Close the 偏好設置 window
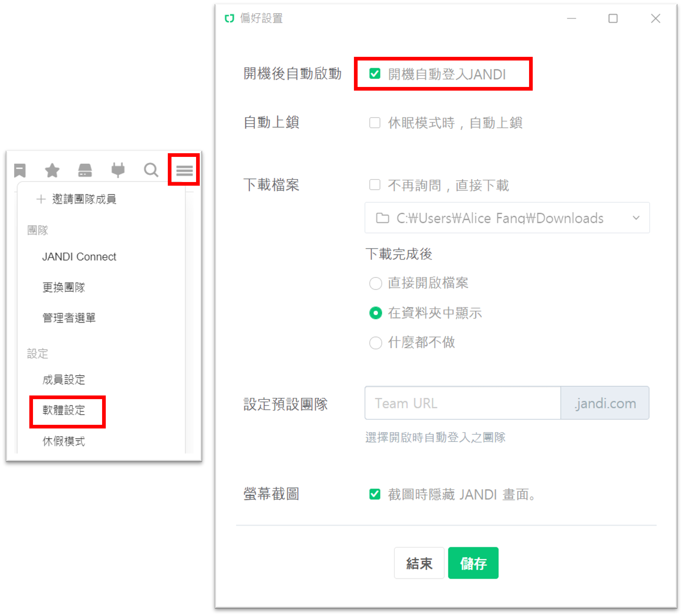 655,18
